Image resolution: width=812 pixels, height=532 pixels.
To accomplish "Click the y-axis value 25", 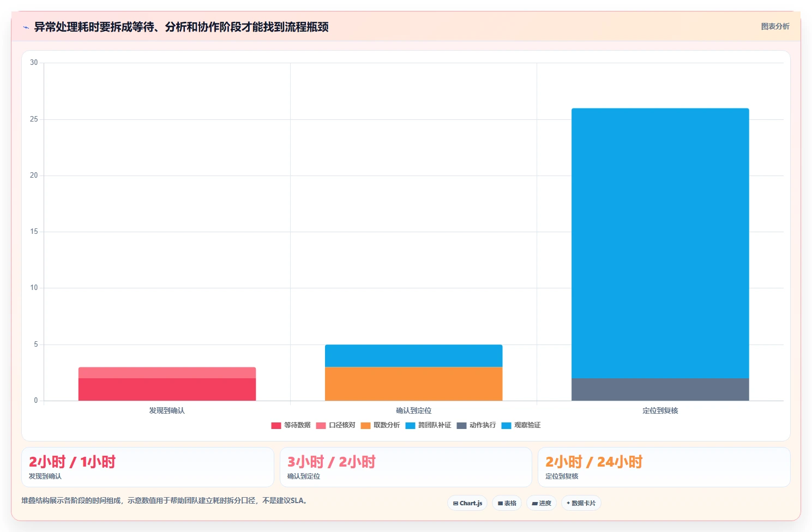I will click(34, 119).
